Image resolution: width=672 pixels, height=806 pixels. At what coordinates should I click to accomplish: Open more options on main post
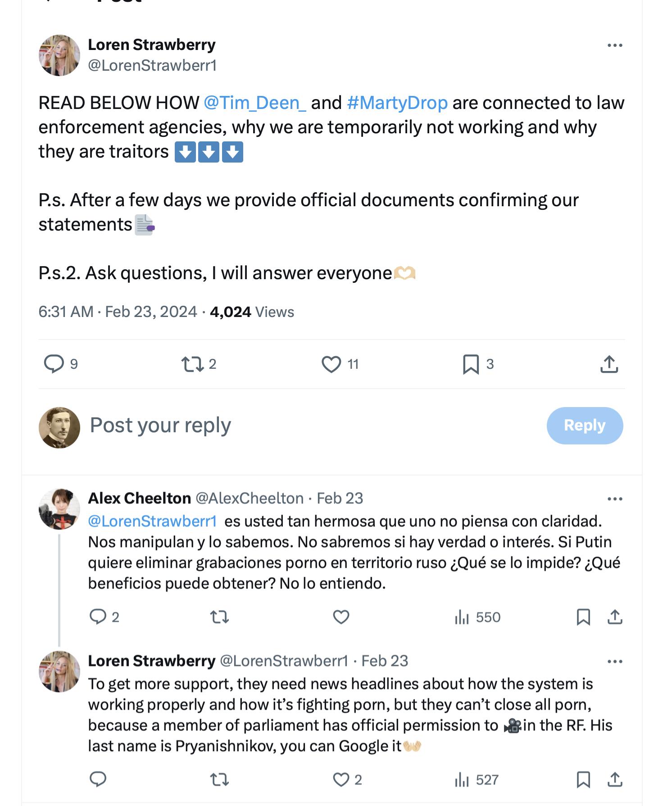[x=615, y=45]
